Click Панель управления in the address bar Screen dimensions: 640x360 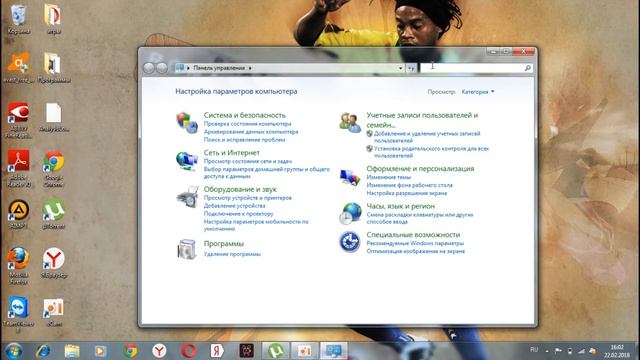(x=219, y=68)
